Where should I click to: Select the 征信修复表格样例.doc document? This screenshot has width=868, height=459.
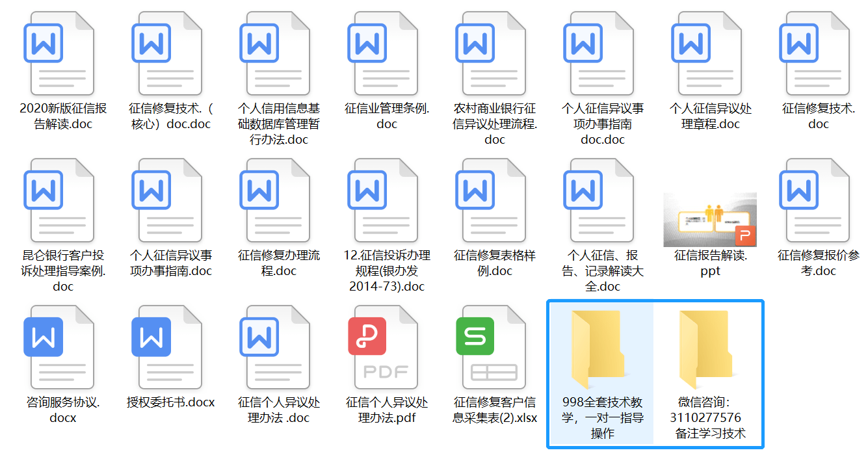494,202
